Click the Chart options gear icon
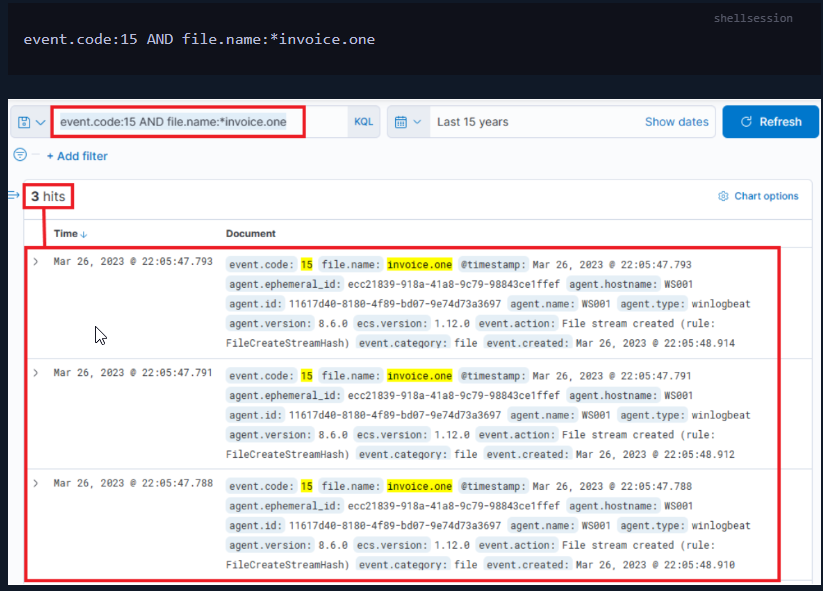This screenshot has height=591, width=823. (723, 196)
